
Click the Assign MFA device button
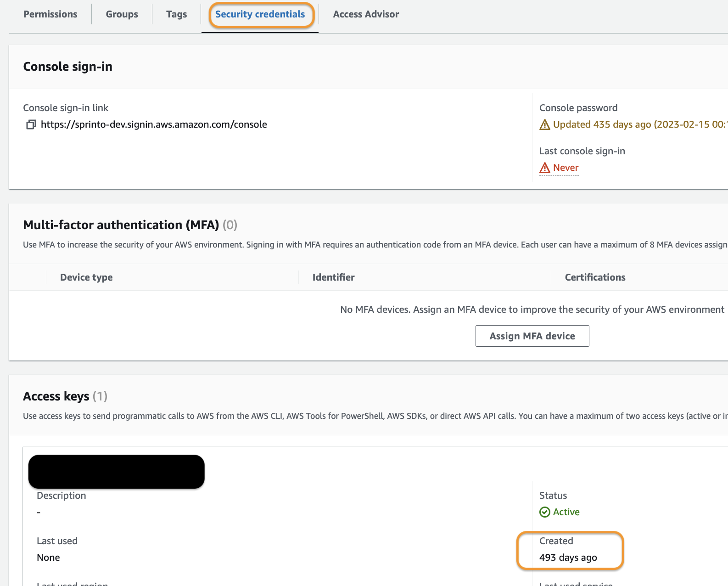(532, 336)
